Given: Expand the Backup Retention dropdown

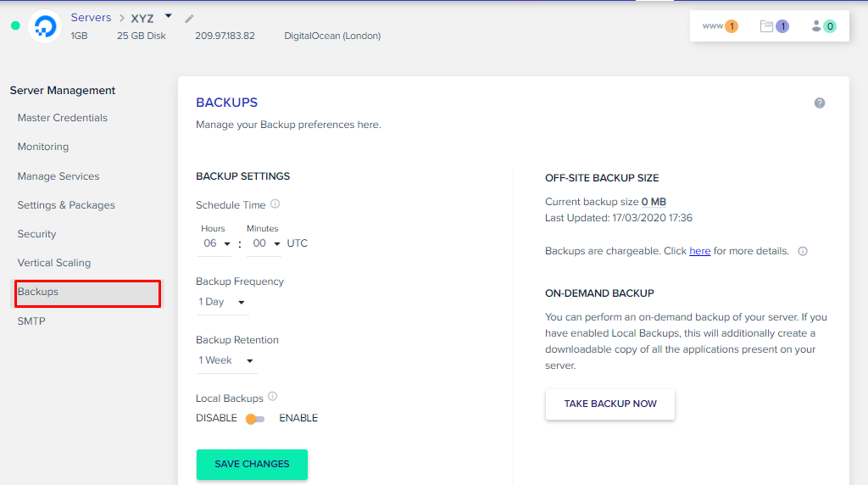Looking at the screenshot, I should (226, 360).
